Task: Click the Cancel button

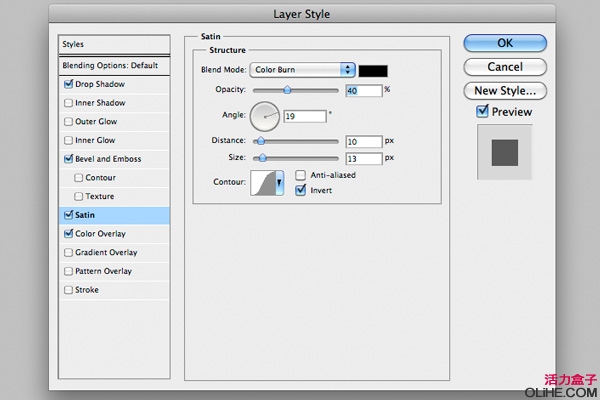Action: tap(505, 67)
